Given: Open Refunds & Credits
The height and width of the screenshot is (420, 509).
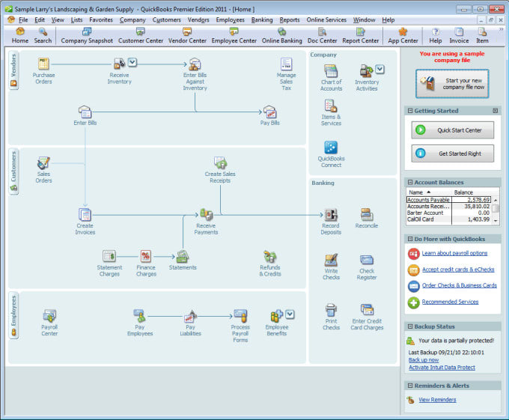Looking at the screenshot, I should click(x=269, y=256).
